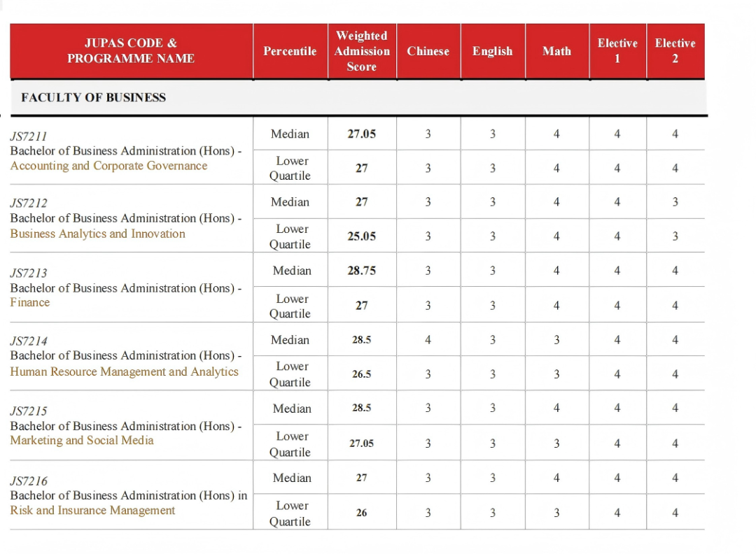Click the Elective 2 column header
Screen dimensions: 756x554
pyautogui.click(x=675, y=51)
